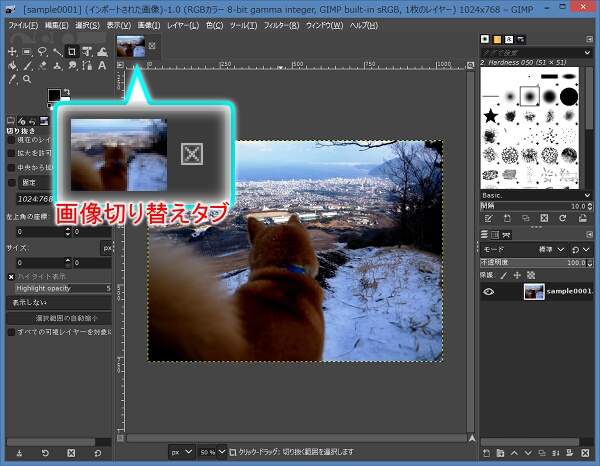The image size is (600, 466).
Task: Select the Zoom magnifier tool
Action: tap(27, 79)
